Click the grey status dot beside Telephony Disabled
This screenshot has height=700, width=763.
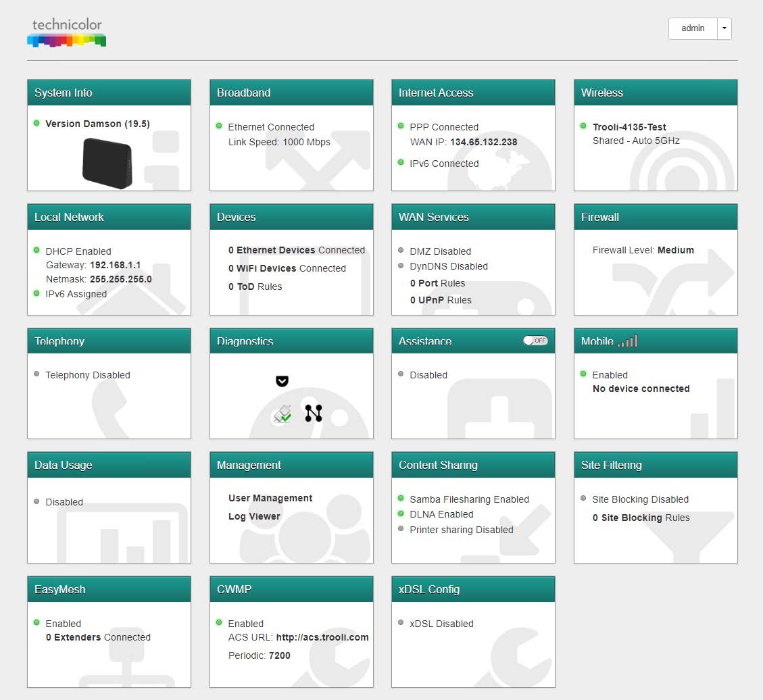36,374
